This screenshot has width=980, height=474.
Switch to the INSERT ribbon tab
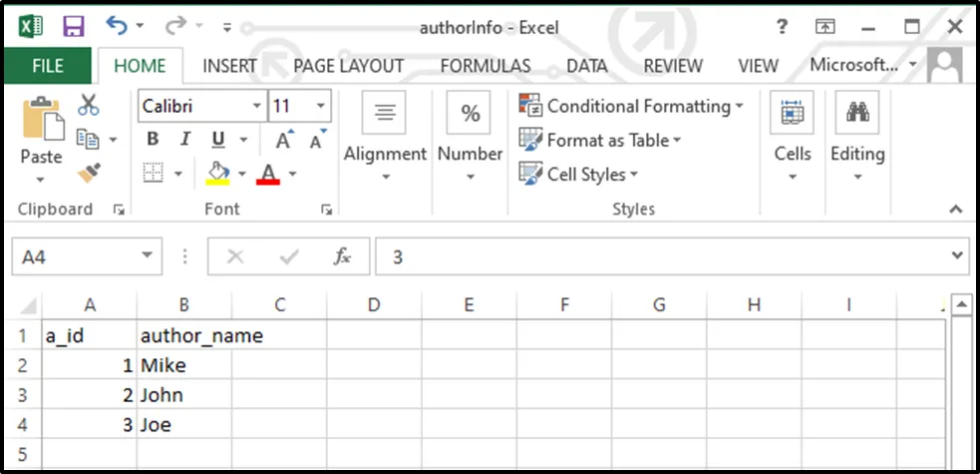(229, 66)
